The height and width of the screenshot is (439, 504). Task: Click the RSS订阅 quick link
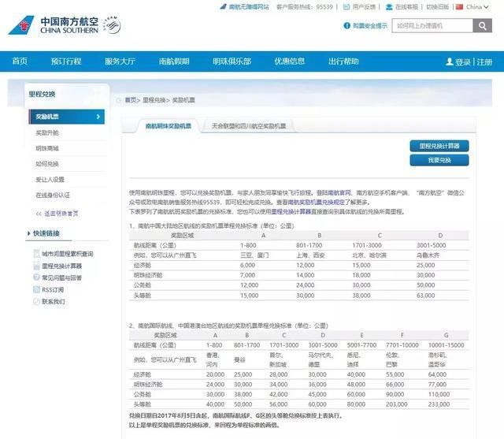53,289
